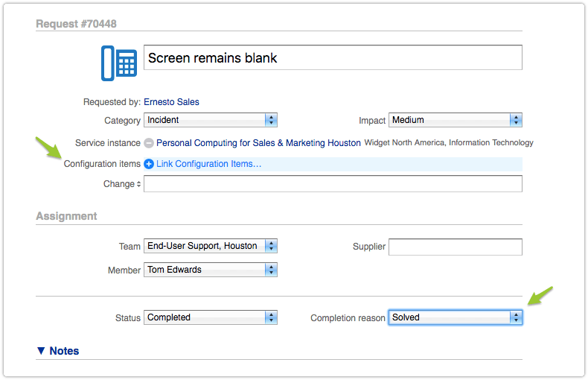Click the 'Request #70448' heading
The width and height of the screenshot is (588, 380).
tap(76, 24)
